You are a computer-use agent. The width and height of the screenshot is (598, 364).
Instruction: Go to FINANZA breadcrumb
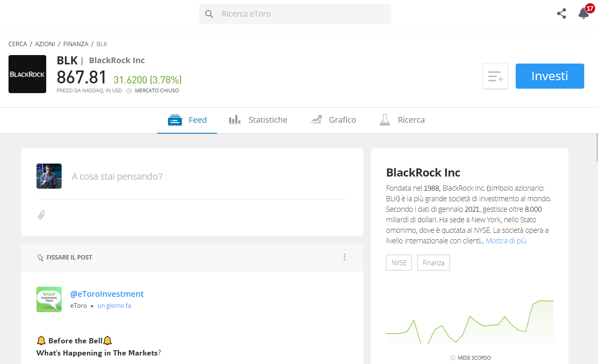76,44
